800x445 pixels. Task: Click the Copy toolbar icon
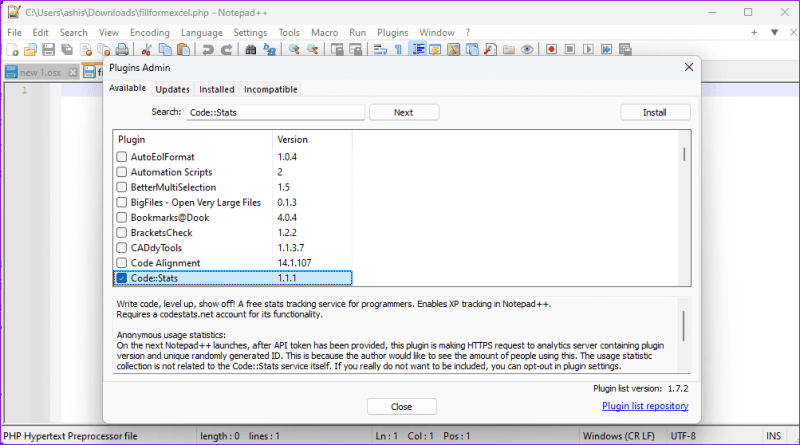pos(165,50)
